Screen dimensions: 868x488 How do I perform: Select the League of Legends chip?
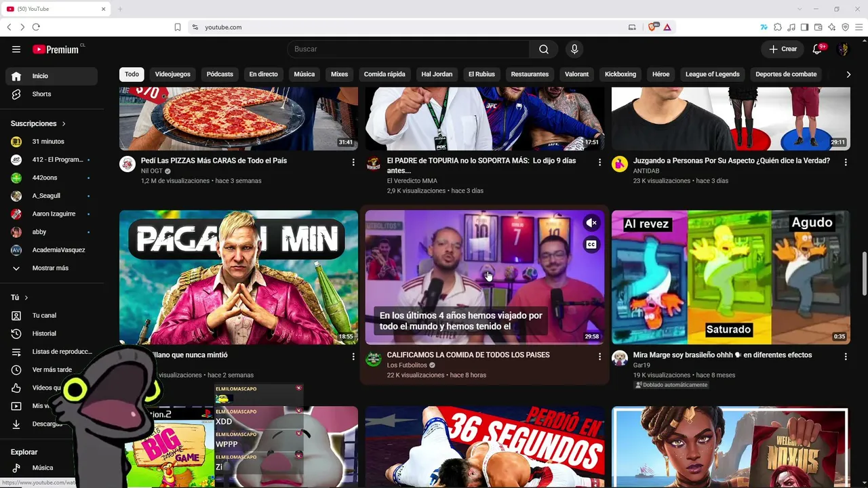(x=713, y=75)
